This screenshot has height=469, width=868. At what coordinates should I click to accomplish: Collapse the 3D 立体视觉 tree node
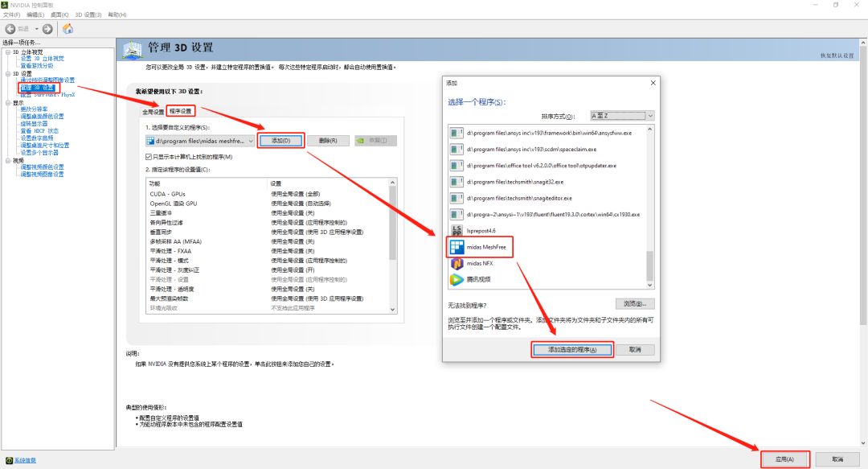pos(8,52)
